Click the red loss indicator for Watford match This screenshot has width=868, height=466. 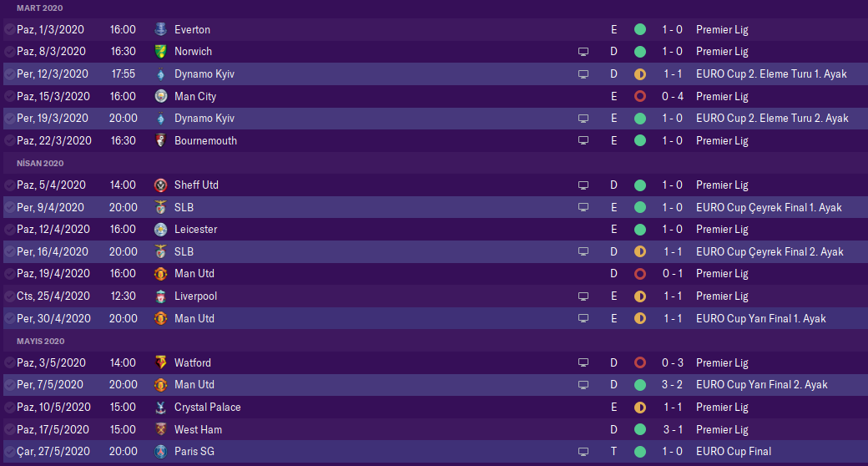pyautogui.click(x=640, y=362)
